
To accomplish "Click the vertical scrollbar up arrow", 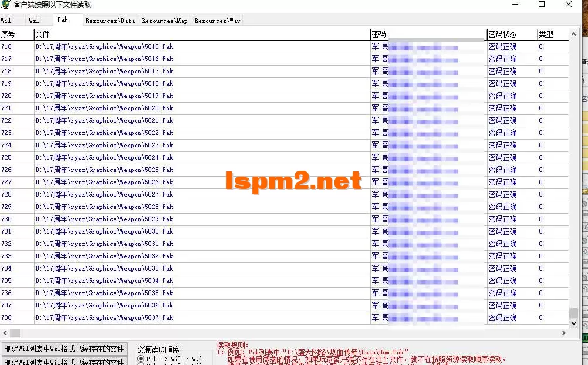I will click(573, 34).
